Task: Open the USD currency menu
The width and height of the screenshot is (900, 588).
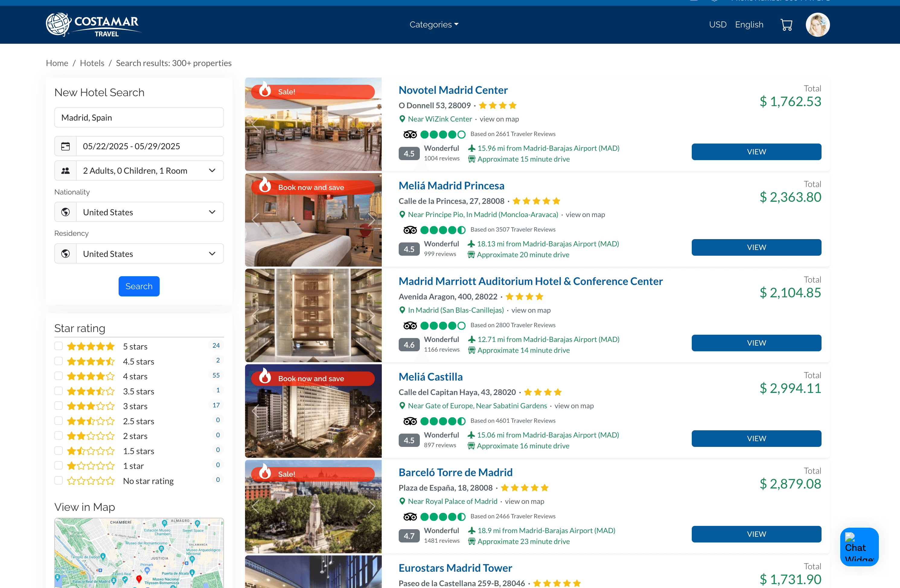Action: 717,25
